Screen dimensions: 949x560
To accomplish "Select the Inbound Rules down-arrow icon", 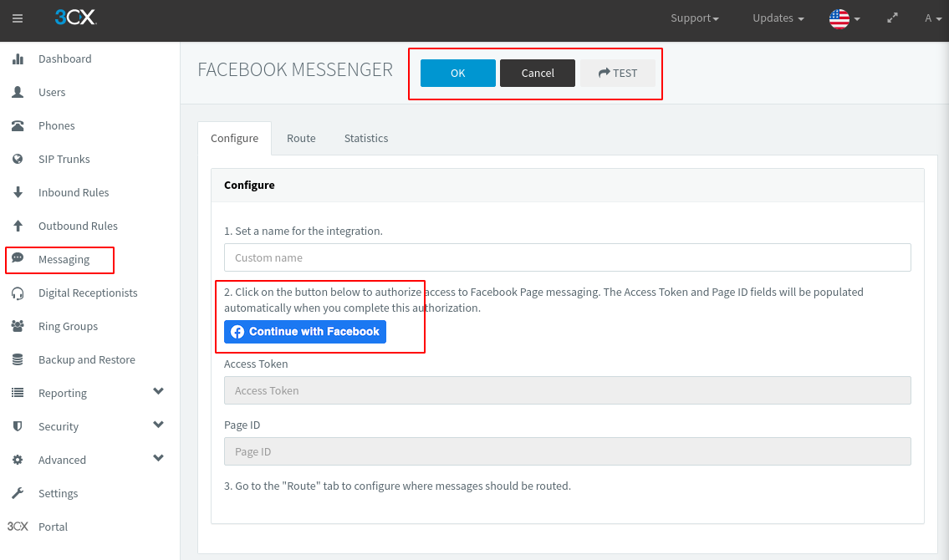I will [x=18, y=192].
